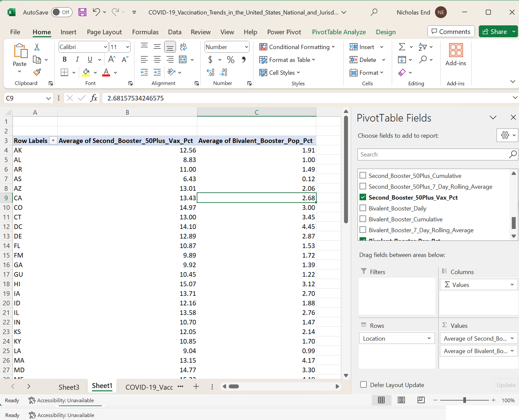Toggle the AutoSave switch
Viewport: 519px width, 420px height.
pos(62,13)
